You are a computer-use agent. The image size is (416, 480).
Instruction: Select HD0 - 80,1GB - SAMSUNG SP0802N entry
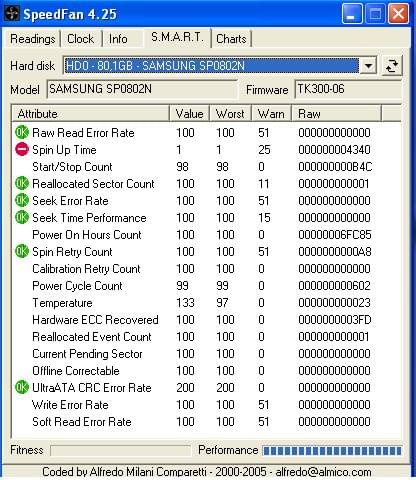(x=211, y=66)
